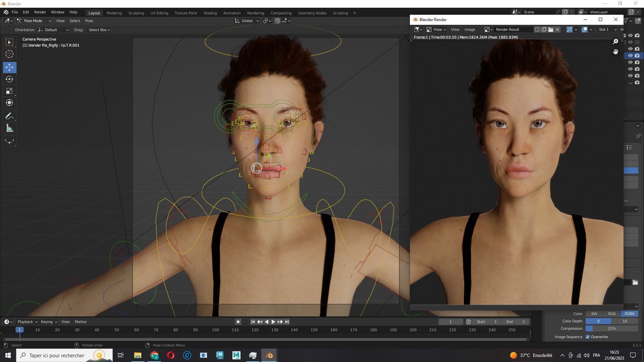Toggle visibility of the top collection in outliner
The image size is (644, 362).
pos(630,35)
